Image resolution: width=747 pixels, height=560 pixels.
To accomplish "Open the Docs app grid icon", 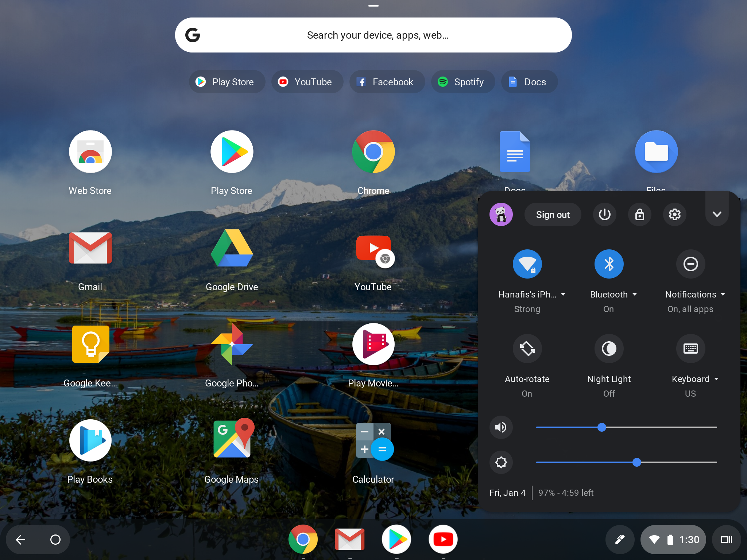I will pyautogui.click(x=515, y=152).
